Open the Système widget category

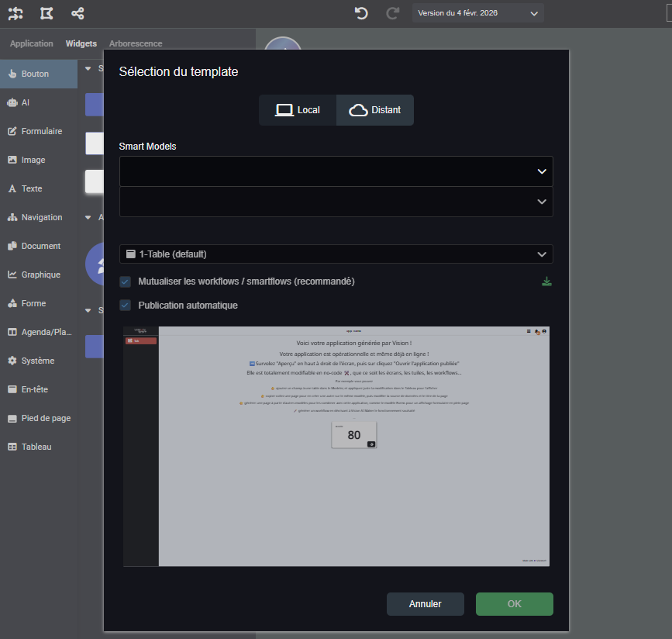[39, 361]
